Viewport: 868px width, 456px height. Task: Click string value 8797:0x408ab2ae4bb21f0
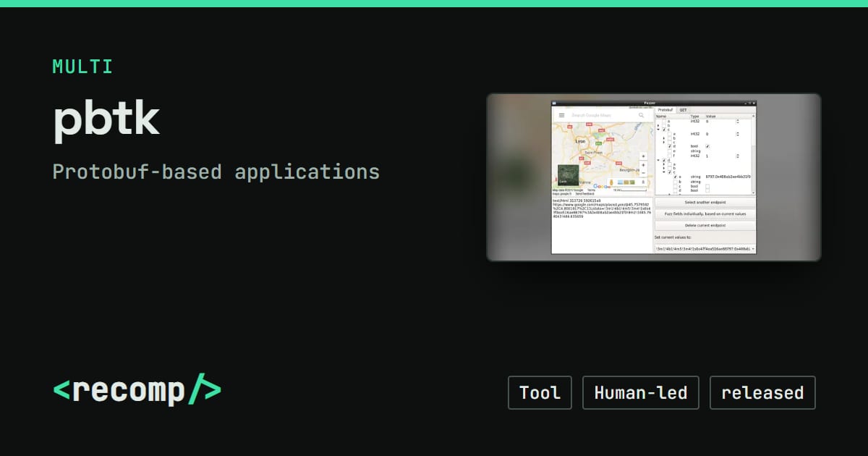728,177
